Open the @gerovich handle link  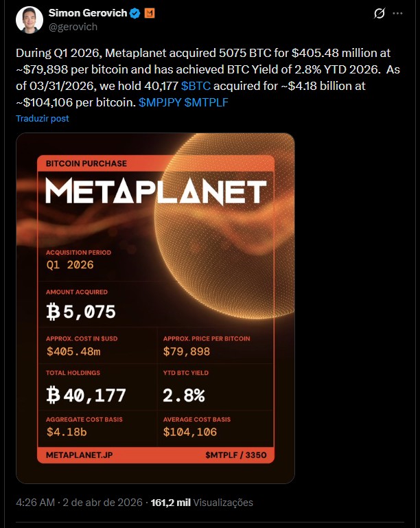(73, 26)
